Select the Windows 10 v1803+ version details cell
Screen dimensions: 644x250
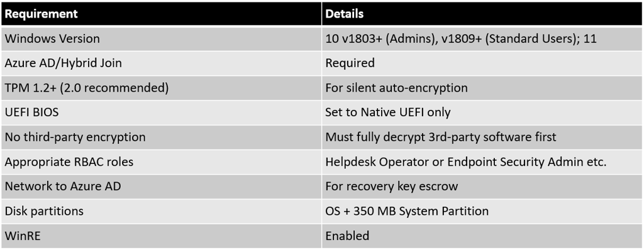pyautogui.click(x=482, y=38)
